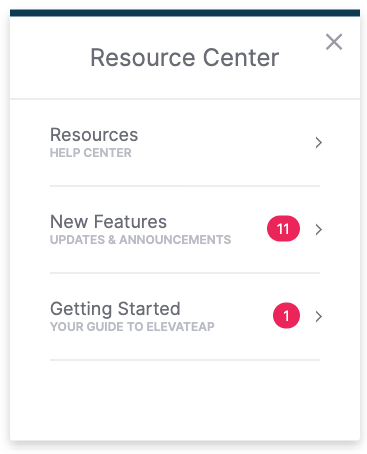Screen dimensions: 367x454
Task: Expand the Resources chevron arrow
Action: pyautogui.click(x=319, y=143)
